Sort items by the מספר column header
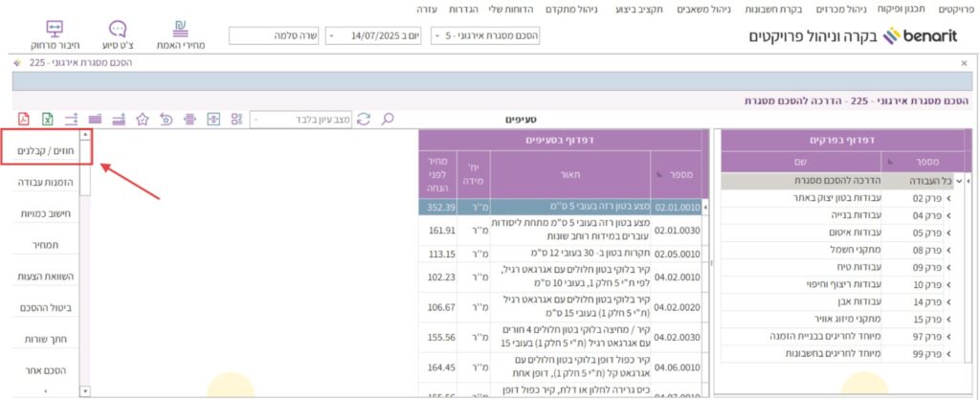The height and width of the screenshot is (400, 980). tap(679, 176)
